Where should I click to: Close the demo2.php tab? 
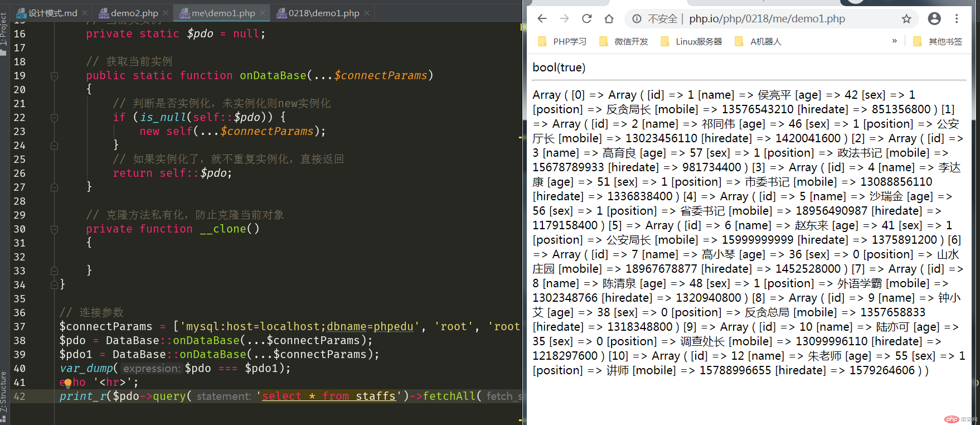point(166,13)
